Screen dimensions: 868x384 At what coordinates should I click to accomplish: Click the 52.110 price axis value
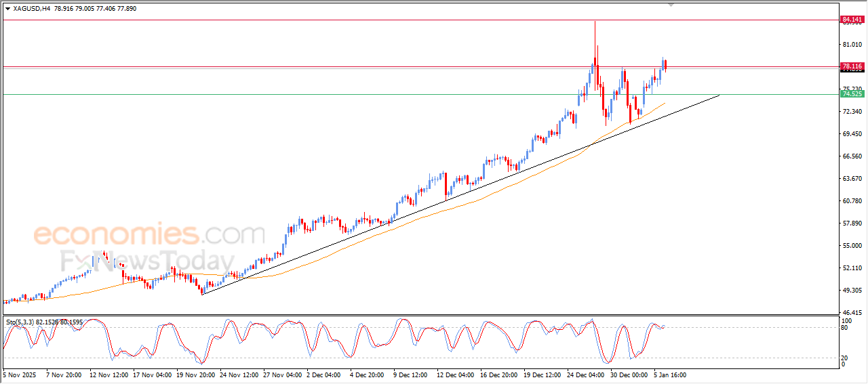(852, 268)
